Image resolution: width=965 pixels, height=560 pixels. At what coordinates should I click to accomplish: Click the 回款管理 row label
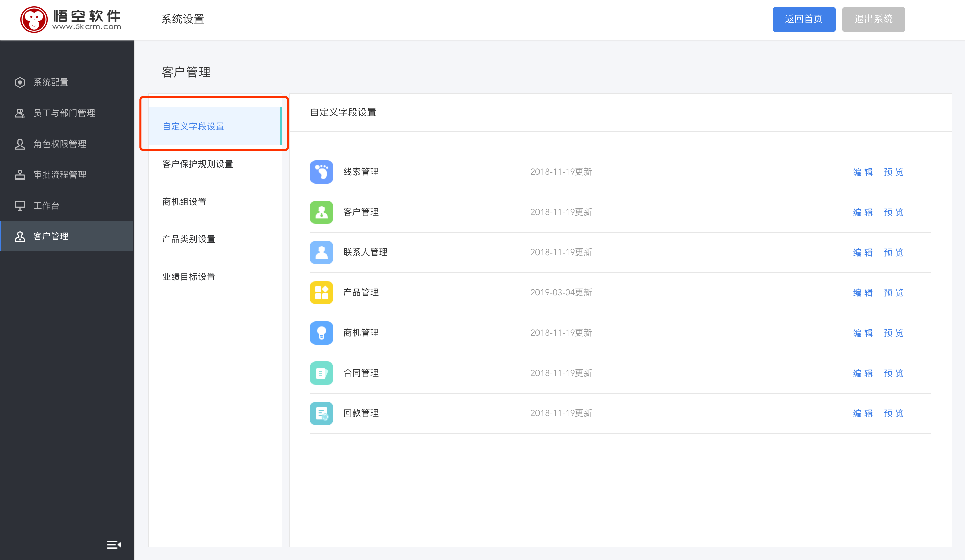point(361,413)
